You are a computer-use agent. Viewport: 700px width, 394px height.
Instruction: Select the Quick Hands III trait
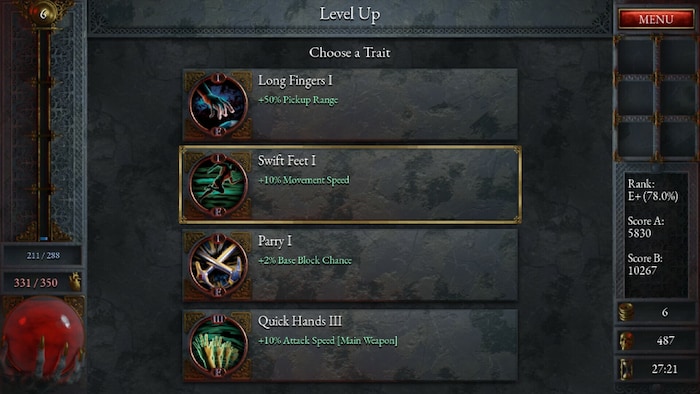pos(350,345)
